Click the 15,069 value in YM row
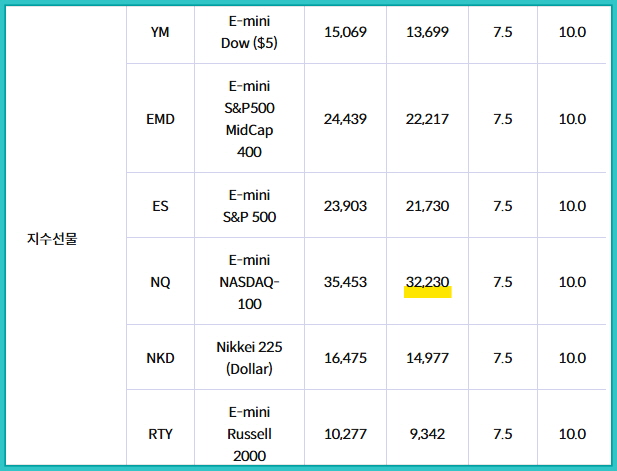This screenshot has height=471, width=617. [345, 32]
